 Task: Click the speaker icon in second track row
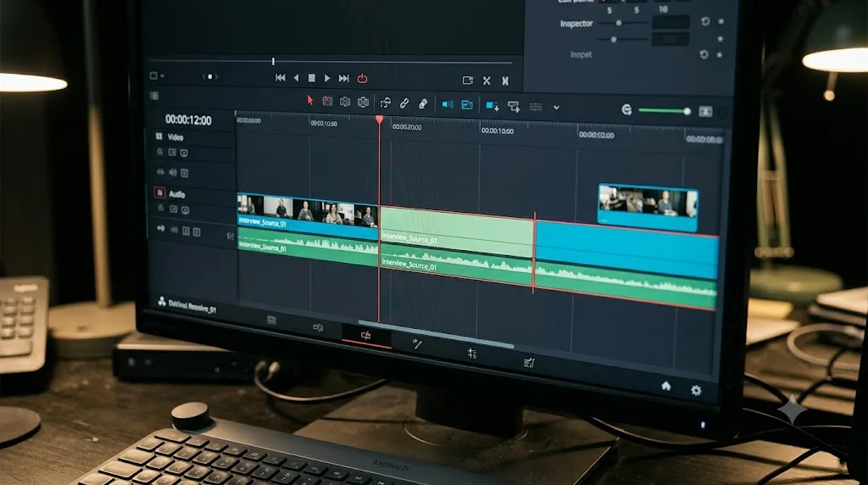pos(173,173)
